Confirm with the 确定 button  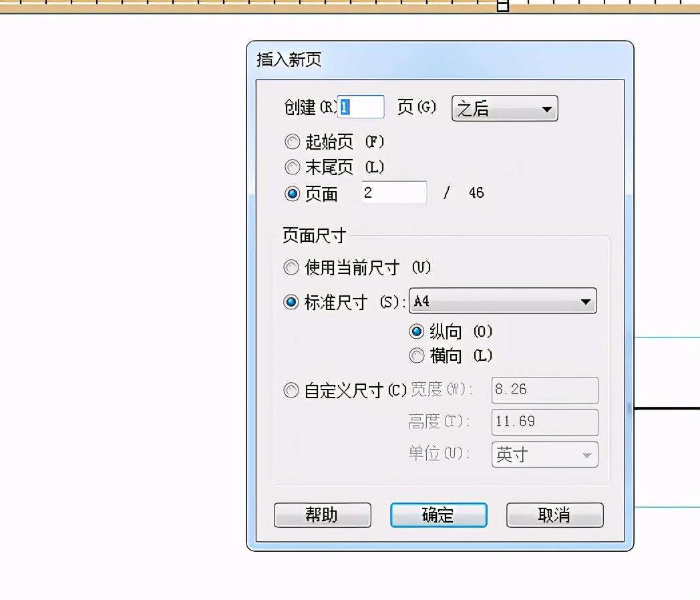click(438, 515)
